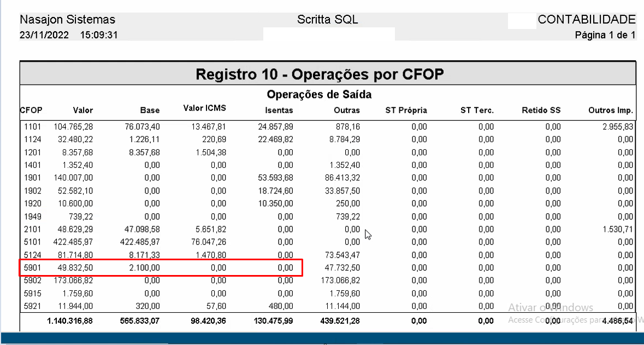The width and height of the screenshot is (644, 345).
Task: Click CFOP code 5901 in highlighted row
Action: coord(33,268)
